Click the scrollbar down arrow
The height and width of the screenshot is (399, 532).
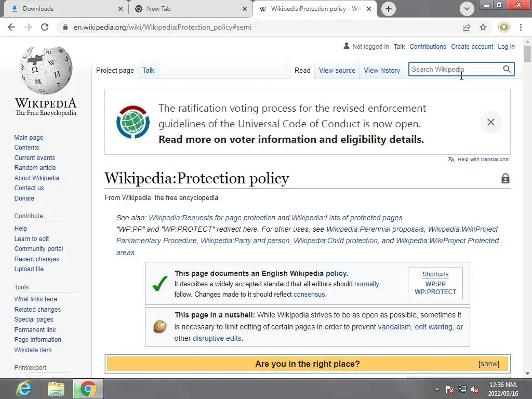527,374
